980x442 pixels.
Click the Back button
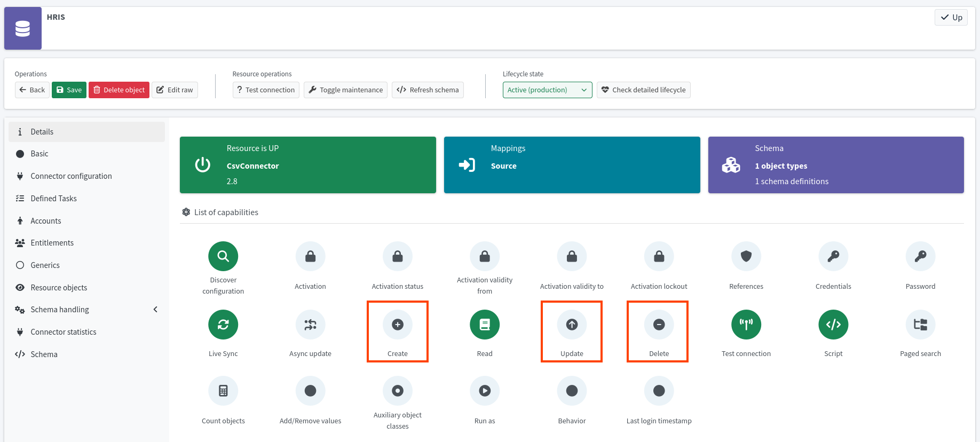coord(32,90)
